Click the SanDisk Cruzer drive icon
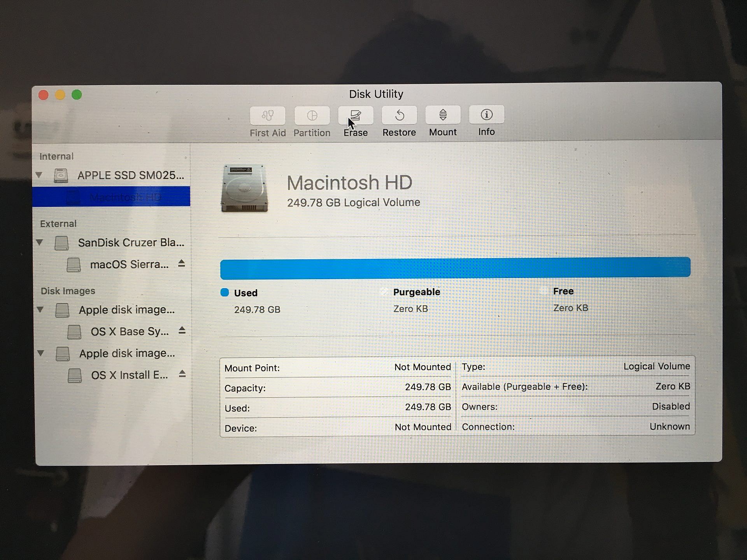 [x=61, y=243]
